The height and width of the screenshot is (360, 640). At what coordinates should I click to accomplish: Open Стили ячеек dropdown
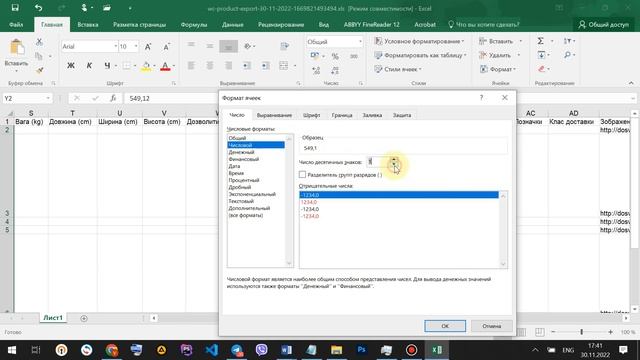click(398, 69)
